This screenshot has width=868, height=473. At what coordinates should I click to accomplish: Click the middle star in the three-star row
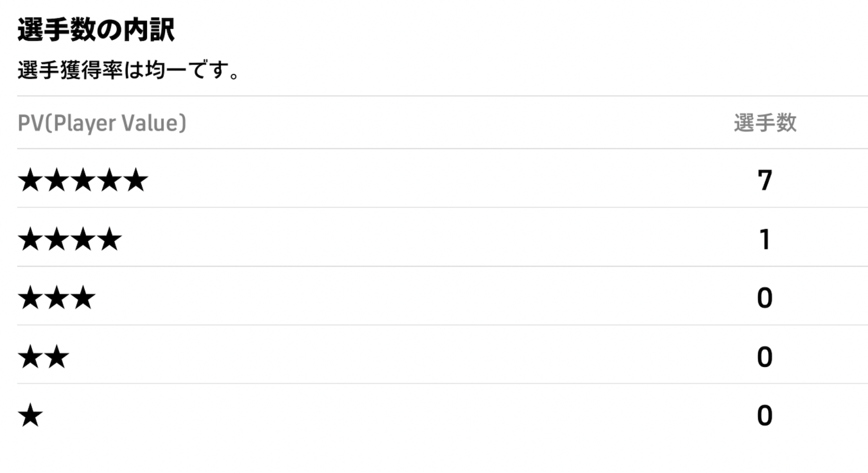[x=57, y=298]
